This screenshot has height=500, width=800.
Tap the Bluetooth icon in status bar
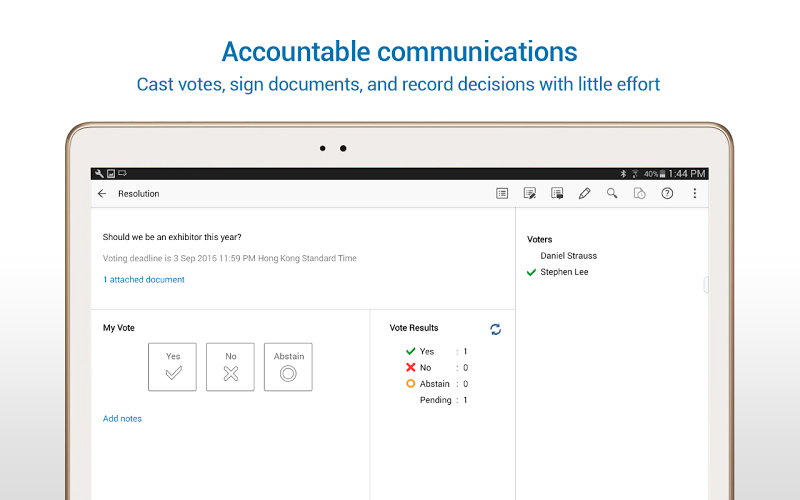[621, 174]
